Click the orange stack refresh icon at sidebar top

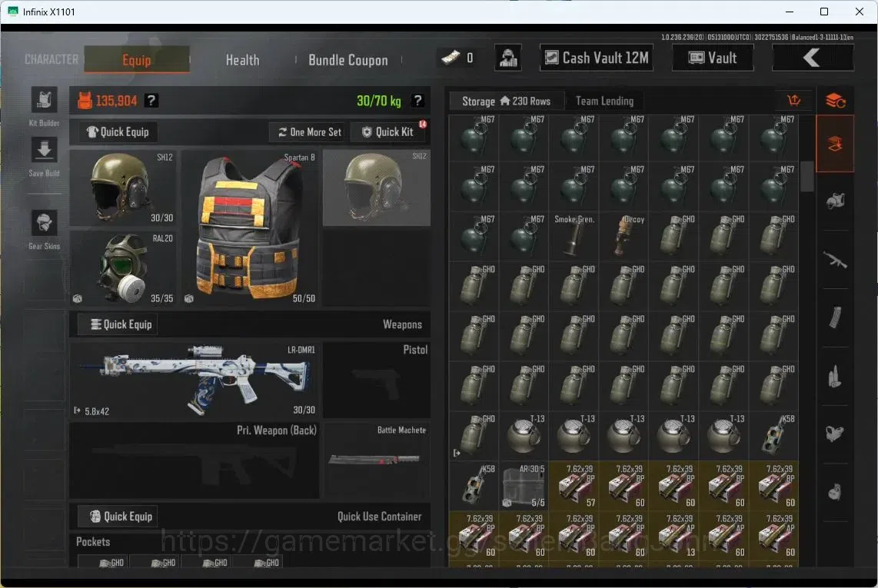[x=835, y=101]
